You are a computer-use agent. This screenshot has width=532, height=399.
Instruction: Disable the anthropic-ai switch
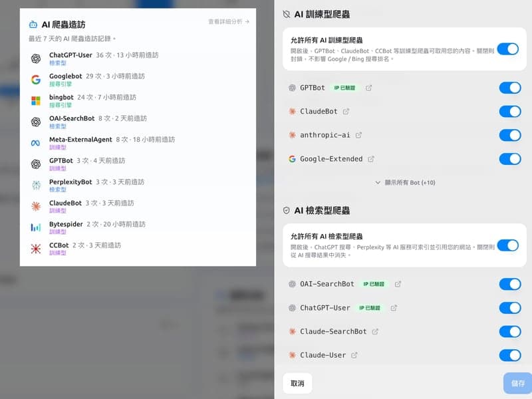pos(510,135)
